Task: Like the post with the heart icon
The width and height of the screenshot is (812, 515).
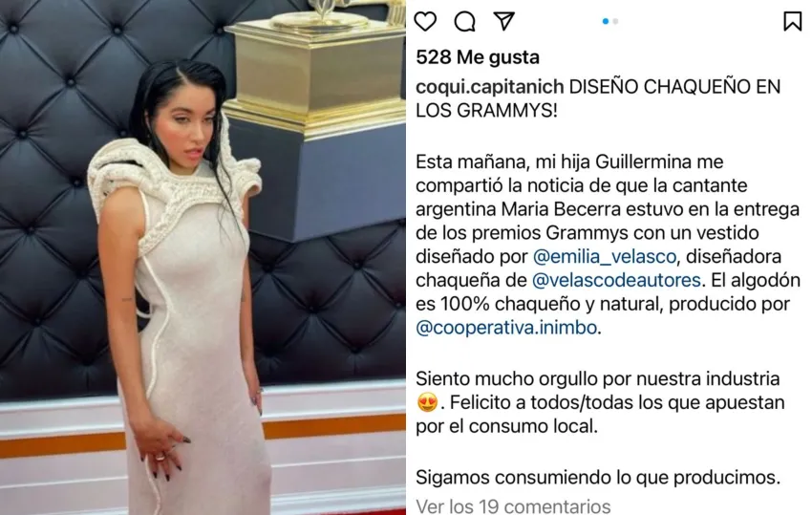Action: (425, 21)
